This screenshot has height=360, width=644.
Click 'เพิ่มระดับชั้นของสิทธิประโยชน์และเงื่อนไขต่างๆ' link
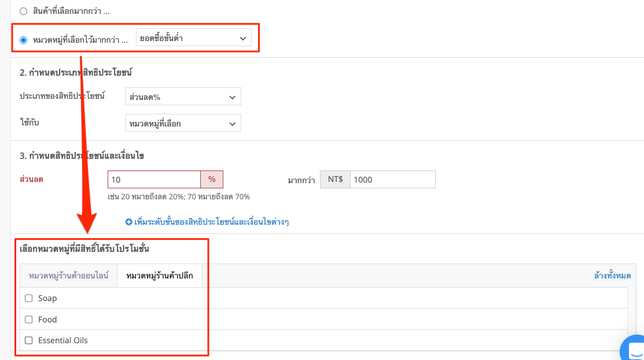[211, 222]
